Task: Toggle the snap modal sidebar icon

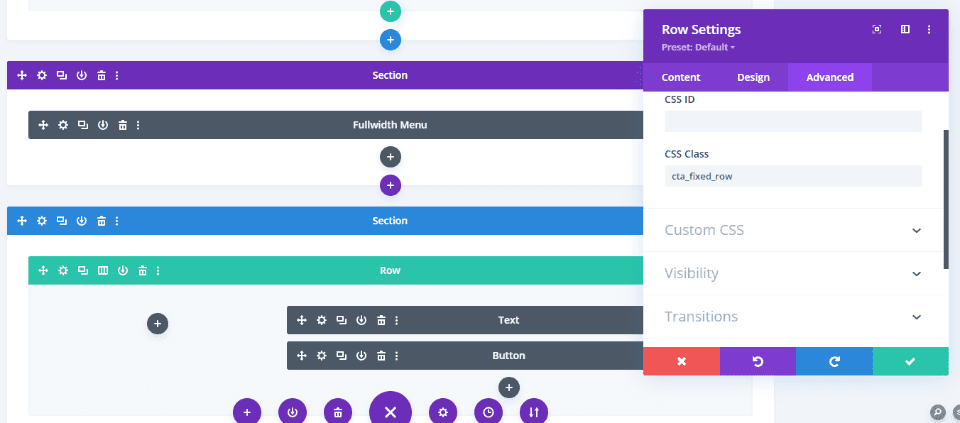Action: (905, 29)
